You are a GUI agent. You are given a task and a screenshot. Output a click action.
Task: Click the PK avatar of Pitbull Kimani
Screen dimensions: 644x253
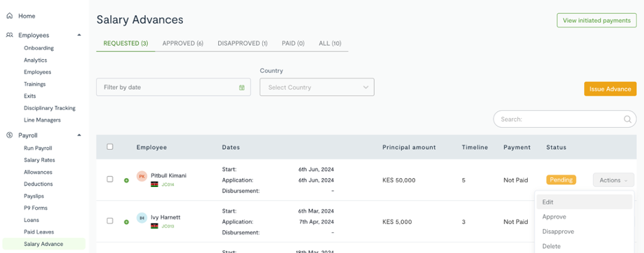(142, 176)
